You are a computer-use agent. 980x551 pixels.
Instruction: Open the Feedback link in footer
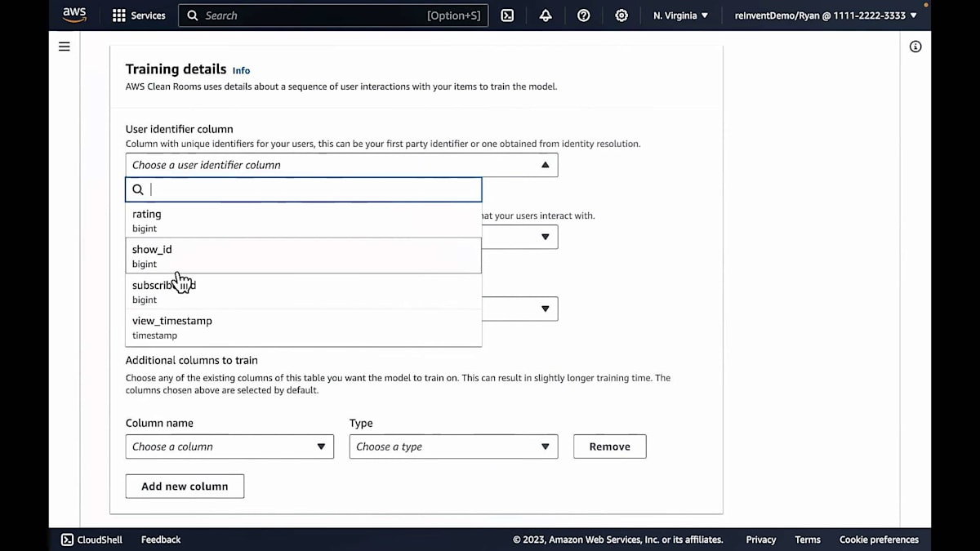point(161,540)
